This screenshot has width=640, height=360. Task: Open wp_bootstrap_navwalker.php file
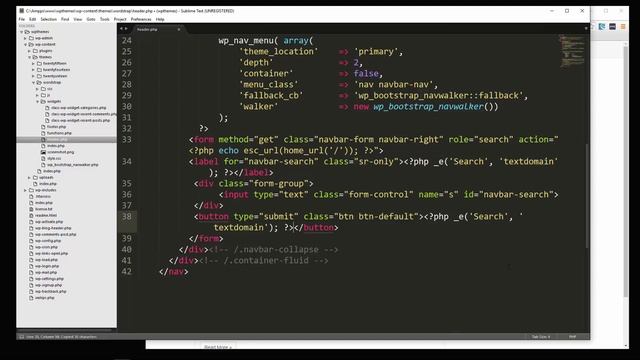pos(73,165)
